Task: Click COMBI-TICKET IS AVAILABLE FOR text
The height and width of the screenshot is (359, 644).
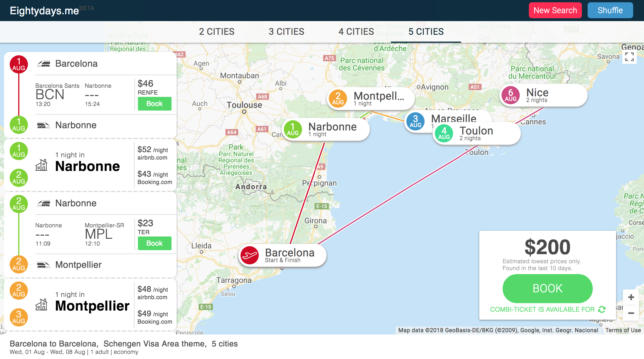Action: (x=542, y=309)
